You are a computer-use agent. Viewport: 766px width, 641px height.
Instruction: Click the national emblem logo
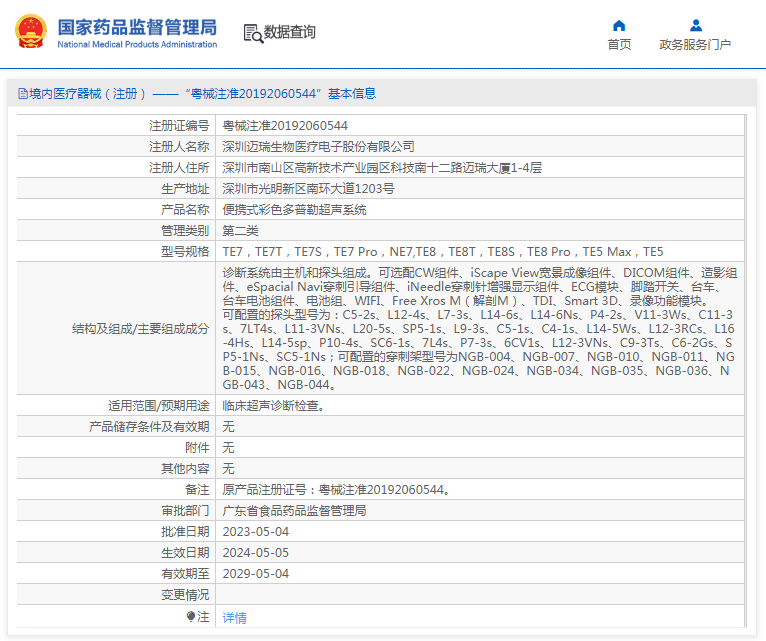coord(31,31)
